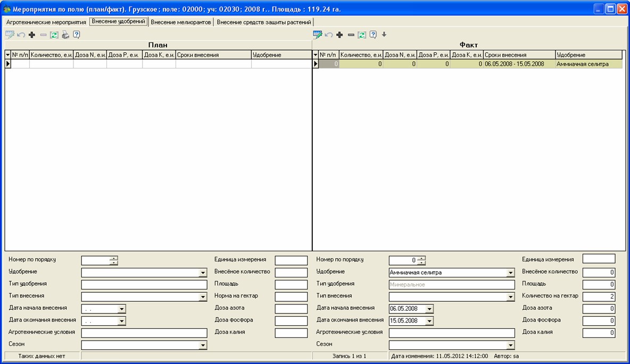Expand the Сезон dropdown in the Факт form
Image resolution: width=630 pixels, height=364 pixels.
511,345
